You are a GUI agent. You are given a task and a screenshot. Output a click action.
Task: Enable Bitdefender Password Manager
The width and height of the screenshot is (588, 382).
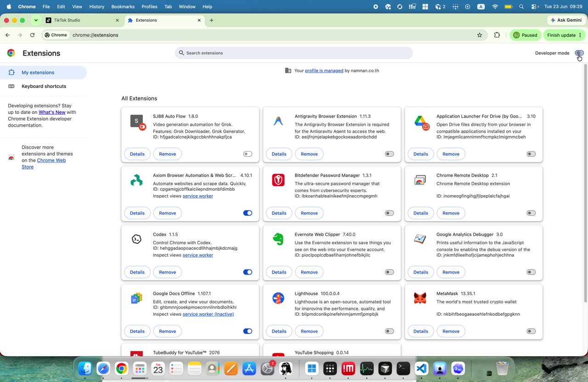390,213
